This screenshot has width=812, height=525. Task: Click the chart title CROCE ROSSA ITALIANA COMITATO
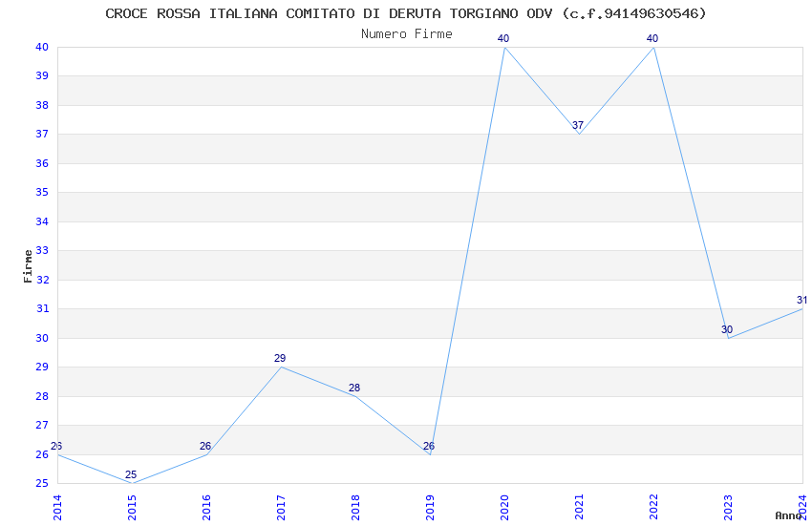tap(406, 13)
